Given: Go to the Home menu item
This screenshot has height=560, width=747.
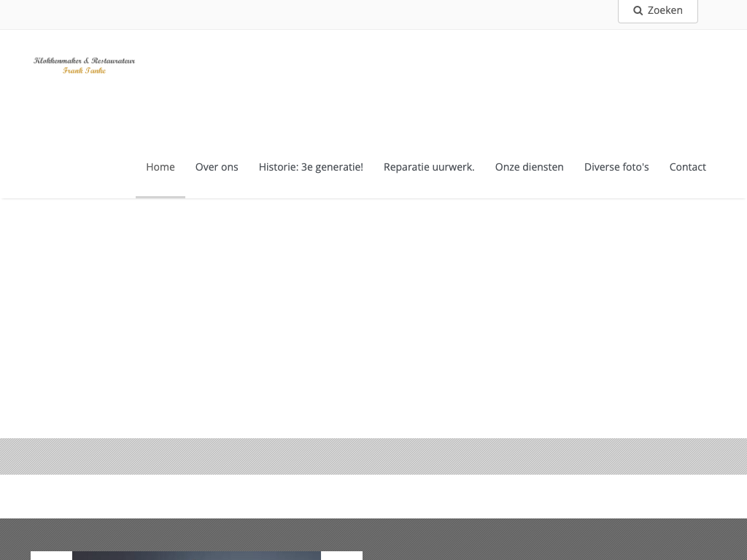Looking at the screenshot, I should tap(160, 167).
